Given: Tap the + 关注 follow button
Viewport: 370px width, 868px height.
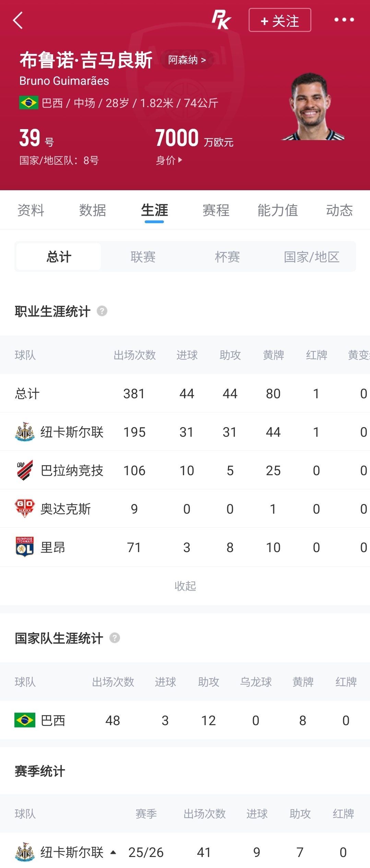Looking at the screenshot, I should [280, 20].
